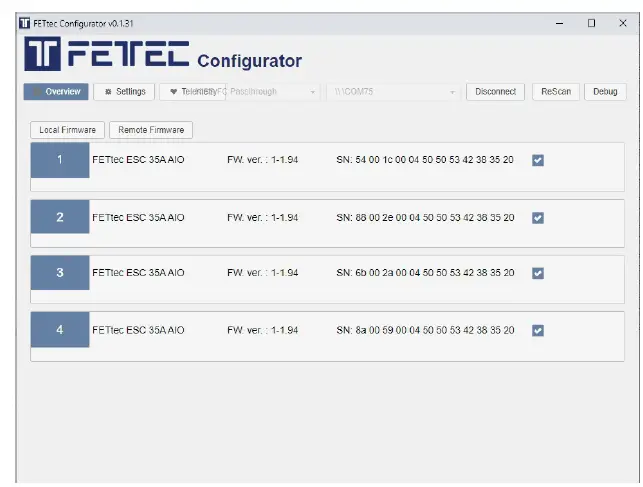Click the Disconnect button

click(495, 91)
